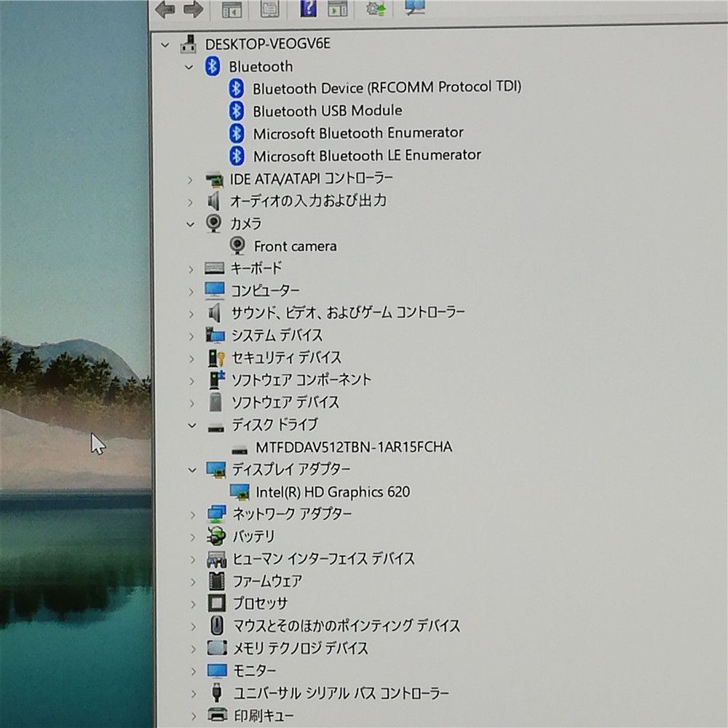Select the バッテリ category icon
The image size is (728, 728).
point(216,537)
